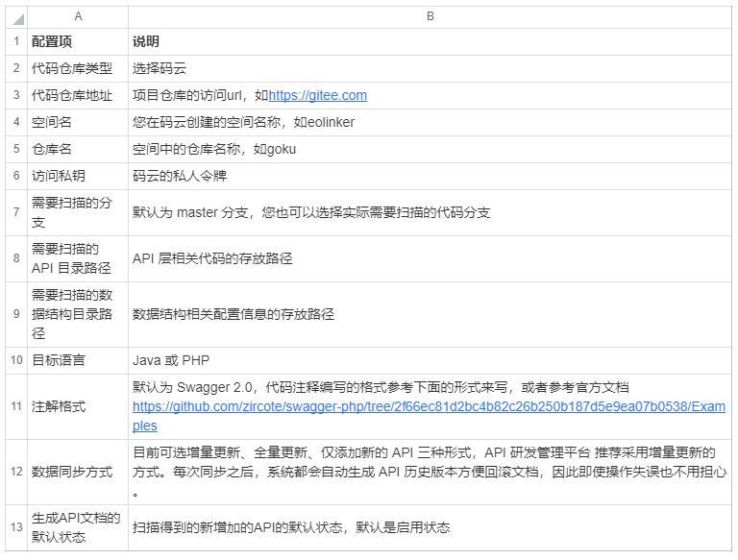Select row 7 header
Screen dimensions: 738x560
click(x=16, y=212)
